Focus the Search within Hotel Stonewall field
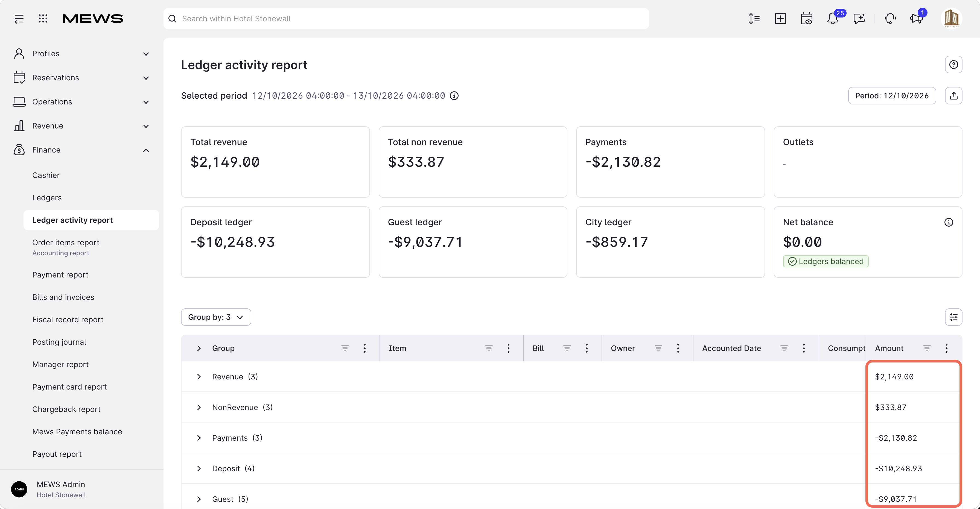Screen dimensions: 980x509 pyautogui.click(x=406, y=19)
